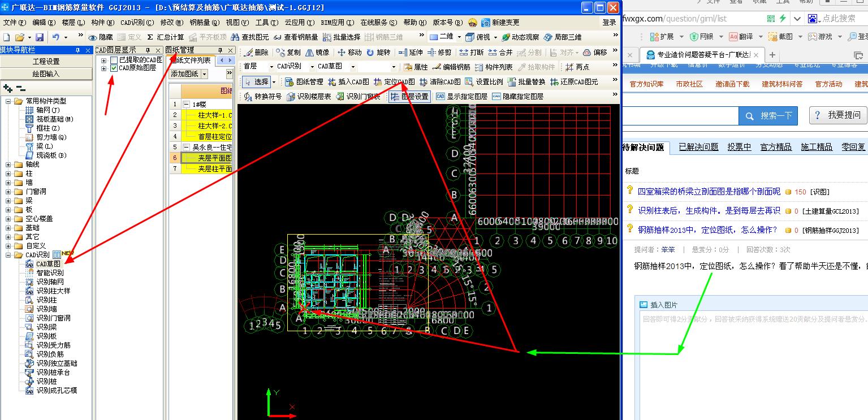Image resolution: width=868 pixels, height=420 pixels.
Task: Click the new file icon in toolbar
Action: (x=6, y=37)
